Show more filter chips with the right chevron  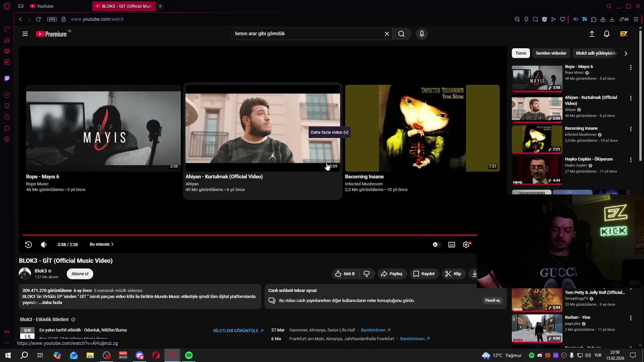tap(626, 53)
